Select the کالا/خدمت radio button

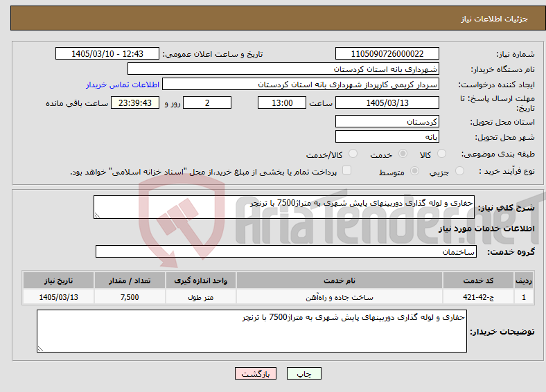point(353,154)
